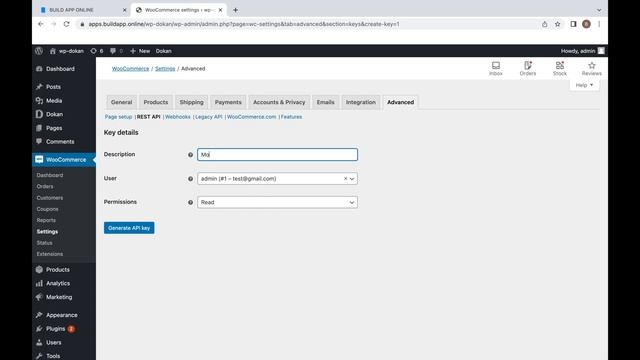Open the Reviews activity panel icon
The image size is (640, 360).
(x=591, y=68)
